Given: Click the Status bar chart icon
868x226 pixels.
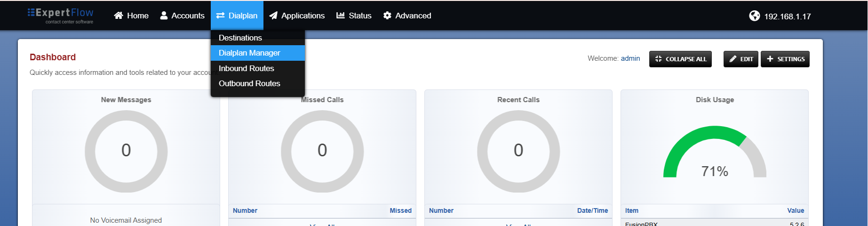Looking at the screenshot, I should point(341,16).
